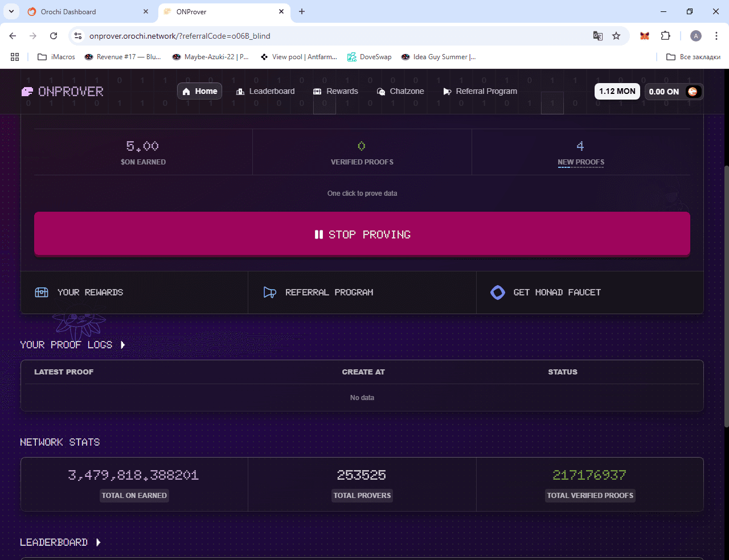Click the STOP PROVING button
This screenshot has width=729, height=560.
(362, 234)
